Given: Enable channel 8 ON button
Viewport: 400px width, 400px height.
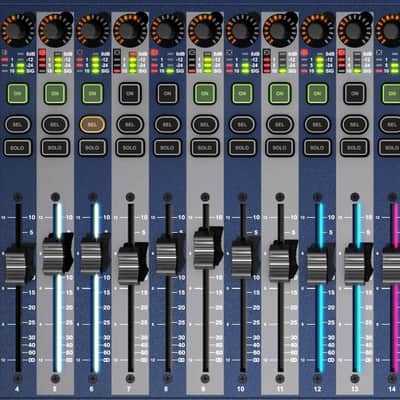Looking at the screenshot, I should (x=167, y=94).
